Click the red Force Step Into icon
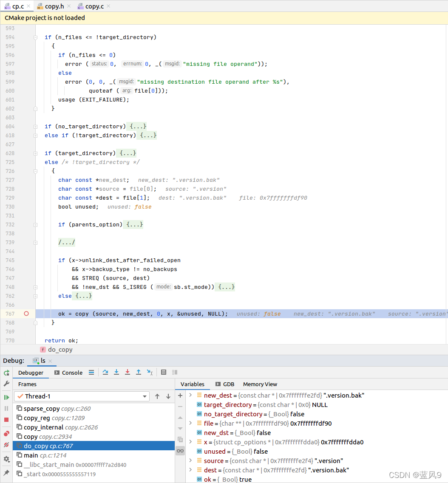This screenshot has width=448, height=483. tap(128, 373)
